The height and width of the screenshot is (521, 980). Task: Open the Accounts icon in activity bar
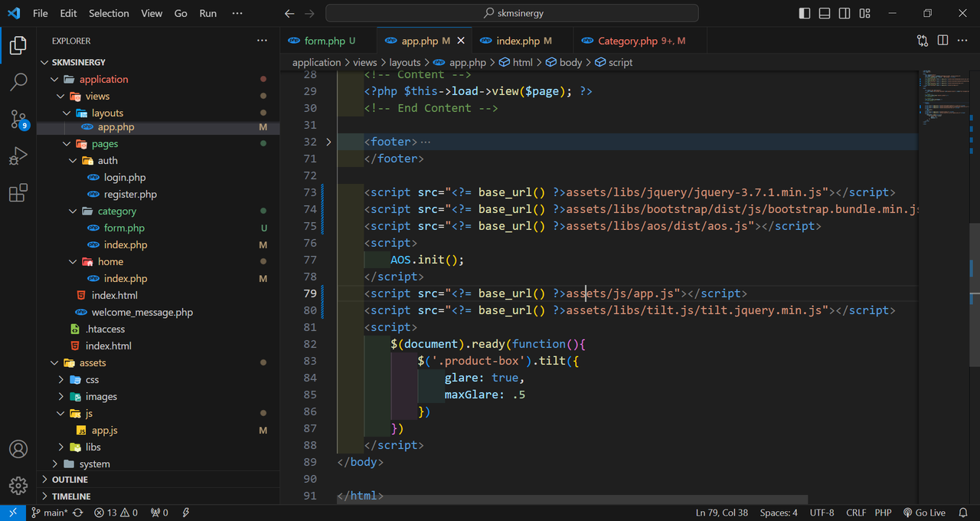point(18,449)
